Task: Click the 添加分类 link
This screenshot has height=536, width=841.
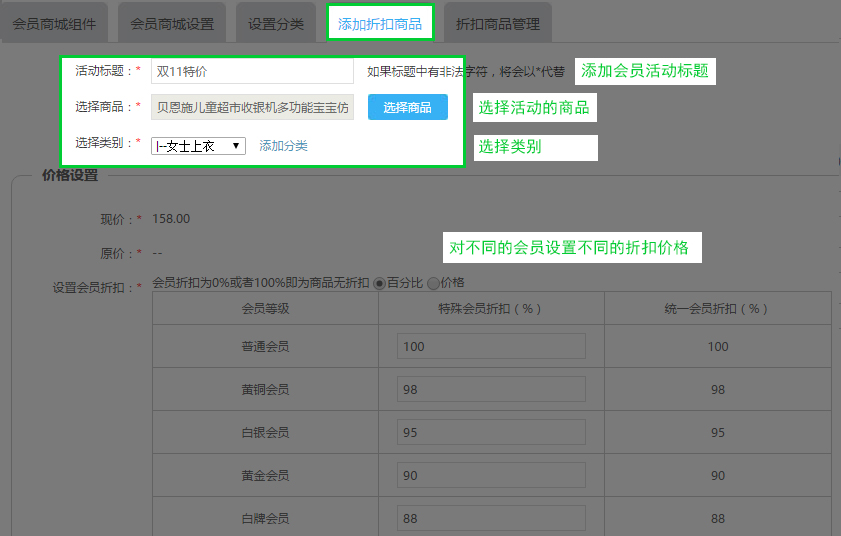Action: [x=283, y=146]
